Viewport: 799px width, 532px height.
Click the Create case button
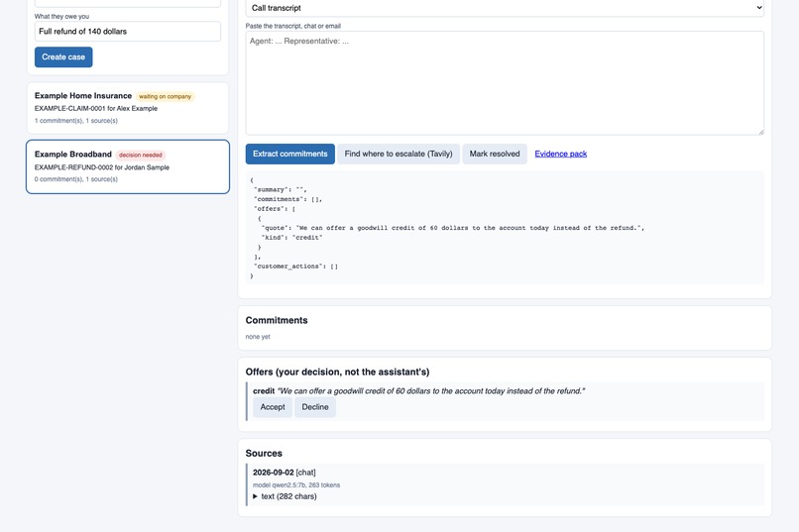(63, 57)
